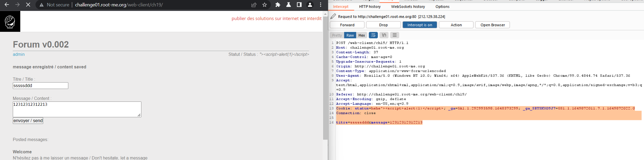
Task: Click 'message enregistré / content saved' text
Action: (49, 67)
